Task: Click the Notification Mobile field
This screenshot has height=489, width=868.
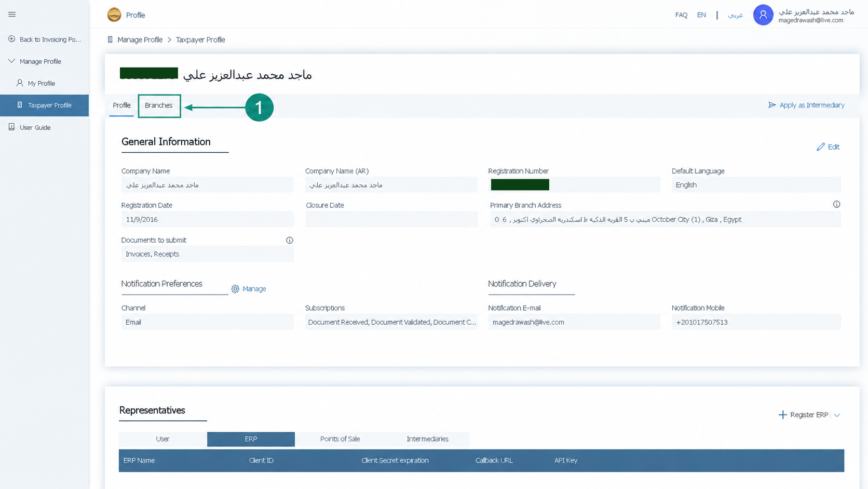Action: (x=756, y=322)
